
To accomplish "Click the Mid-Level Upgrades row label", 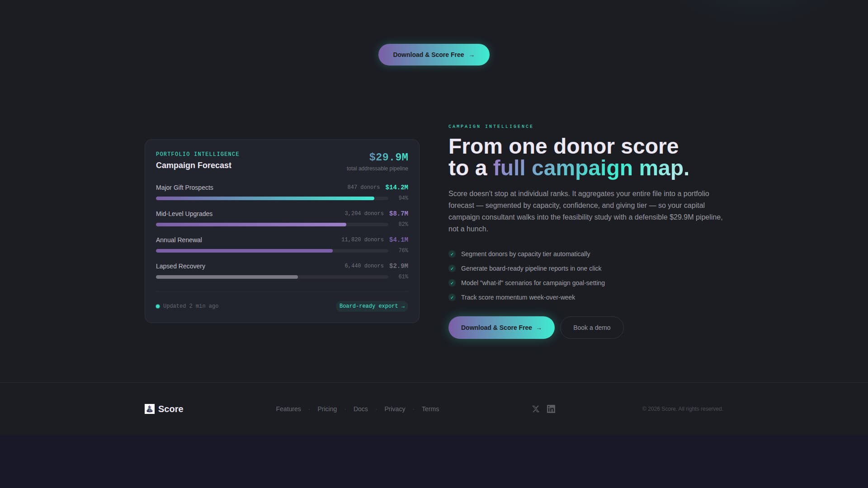I will (x=184, y=214).
